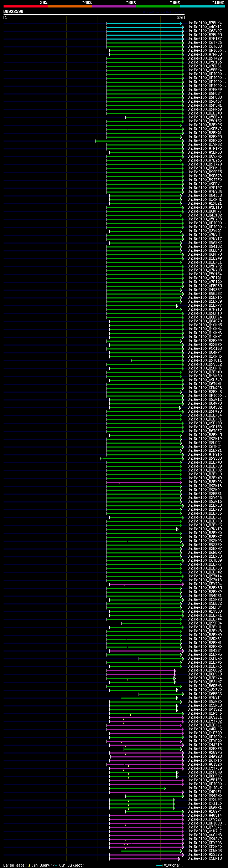Click UniRef100_B1VK32 label

(204, 145)
